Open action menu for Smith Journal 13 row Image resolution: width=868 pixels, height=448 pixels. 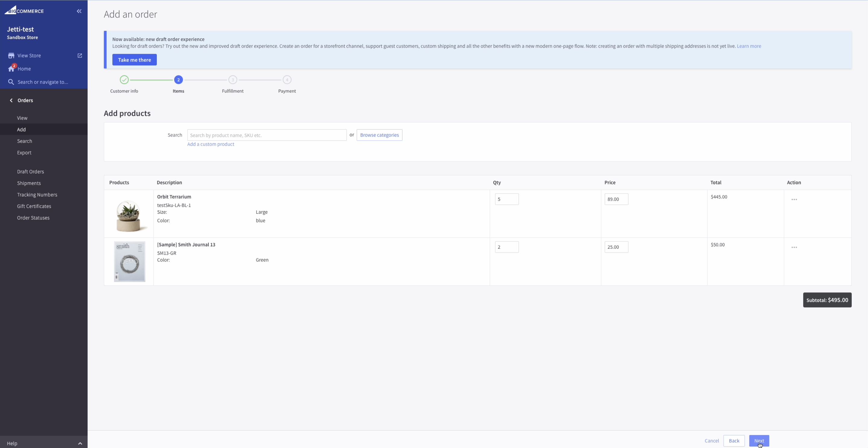pos(794,247)
